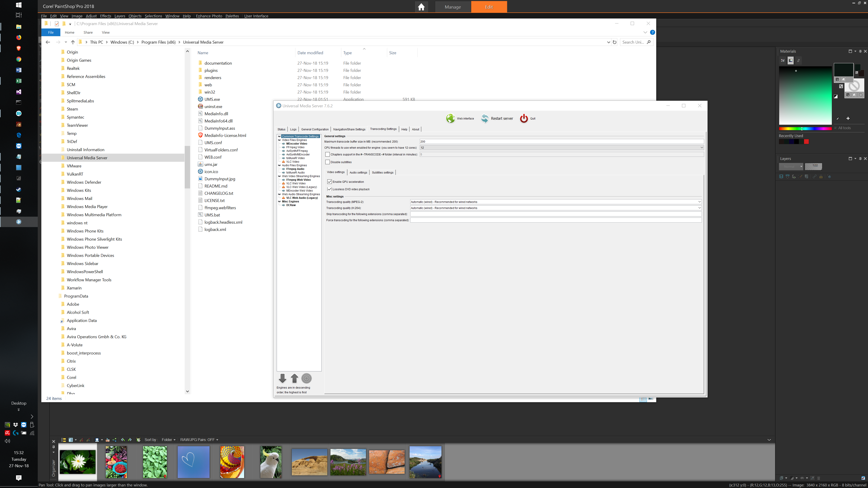Select the UMS.conf file in Explorer
Image resolution: width=868 pixels, height=488 pixels.
pyautogui.click(x=213, y=143)
